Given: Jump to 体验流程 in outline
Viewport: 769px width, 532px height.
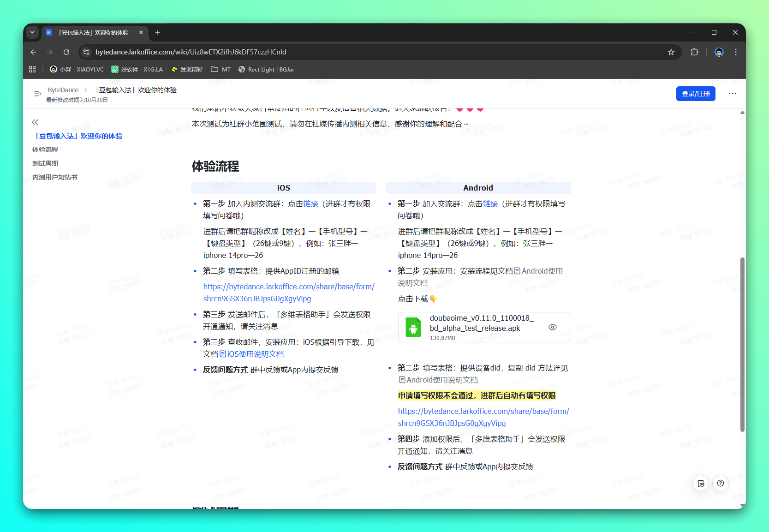Looking at the screenshot, I should coord(45,149).
